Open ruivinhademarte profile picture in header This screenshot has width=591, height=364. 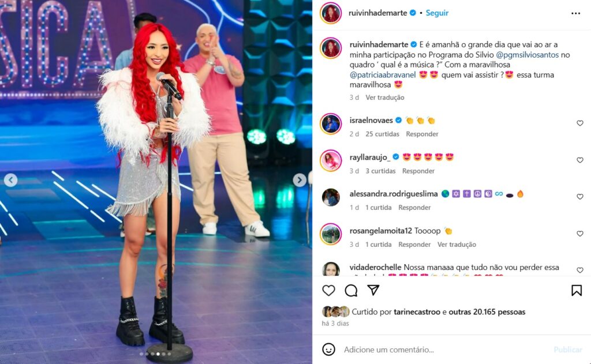pyautogui.click(x=331, y=13)
